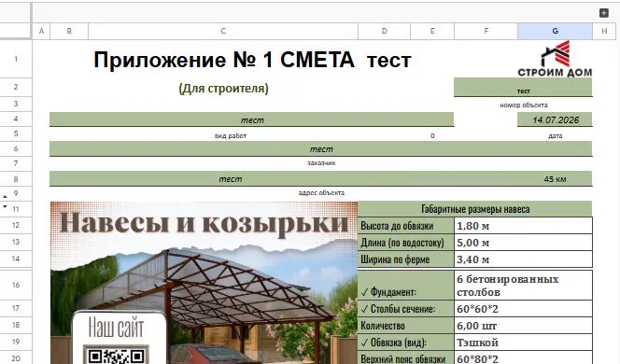This screenshot has height=364, width=620.
Task: Click the Строим Дом logo image
Action: (556, 59)
